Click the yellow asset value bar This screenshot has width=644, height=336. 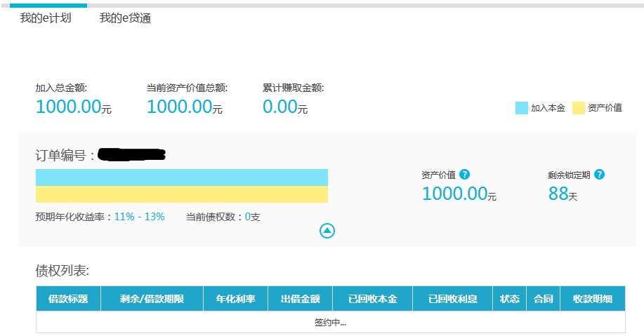[181, 194]
